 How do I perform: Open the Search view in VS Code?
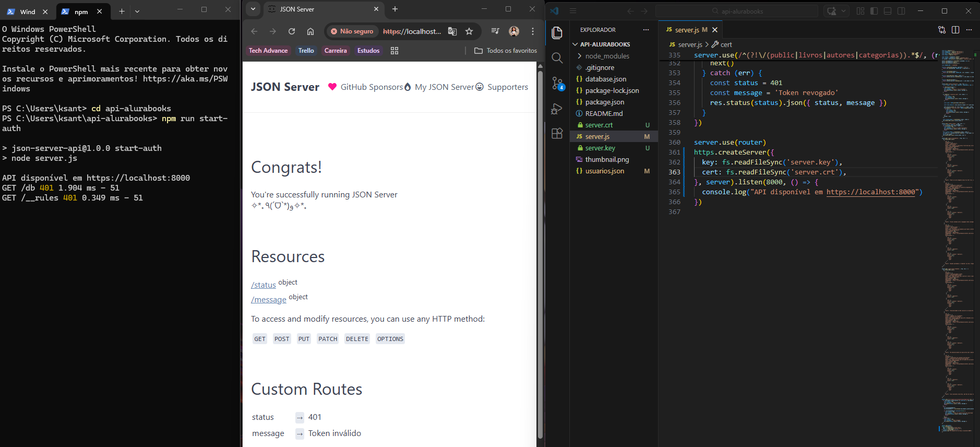coord(557,58)
